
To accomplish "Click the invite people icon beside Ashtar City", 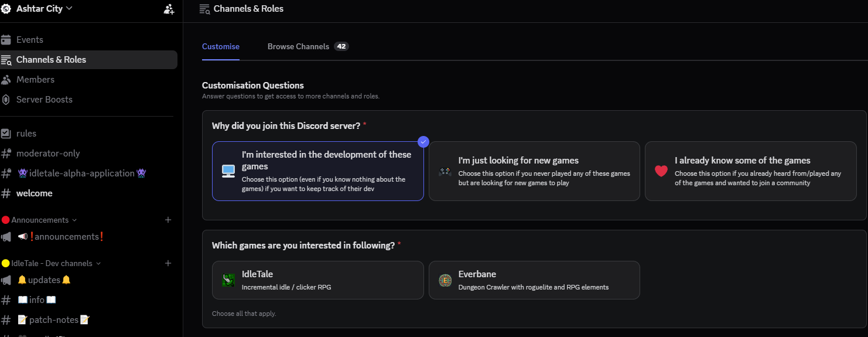I will click(169, 9).
